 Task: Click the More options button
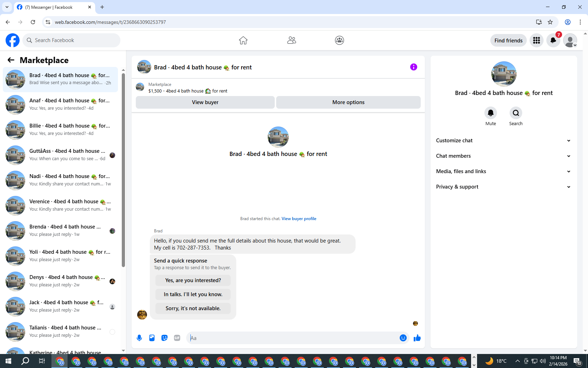pyautogui.click(x=348, y=102)
